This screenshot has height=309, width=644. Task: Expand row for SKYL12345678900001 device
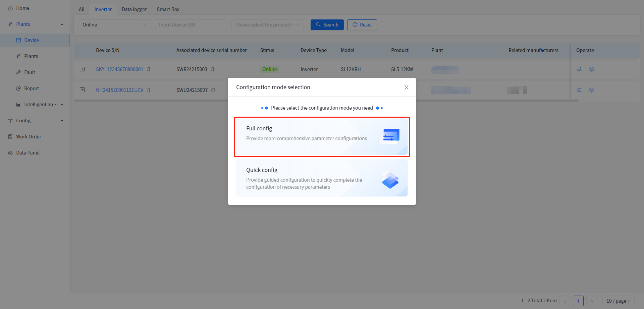pos(82,69)
